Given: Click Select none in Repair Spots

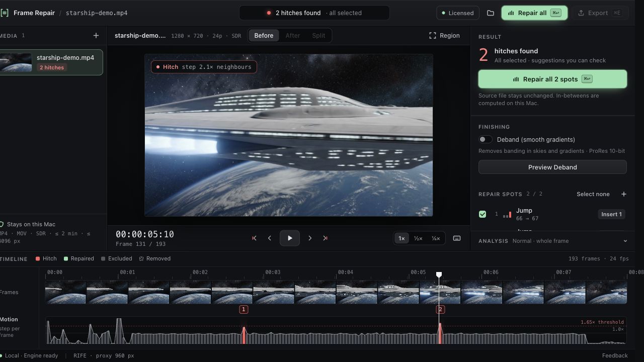Looking at the screenshot, I should [593, 194].
